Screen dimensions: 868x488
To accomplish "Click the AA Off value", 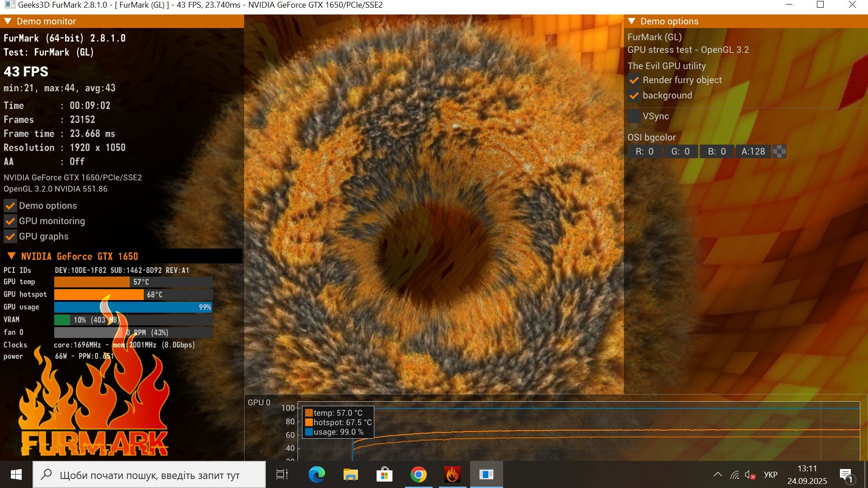I will coord(77,162).
